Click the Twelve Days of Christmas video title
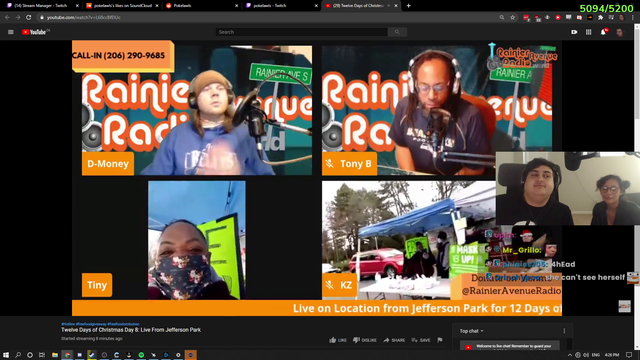 coord(131,330)
